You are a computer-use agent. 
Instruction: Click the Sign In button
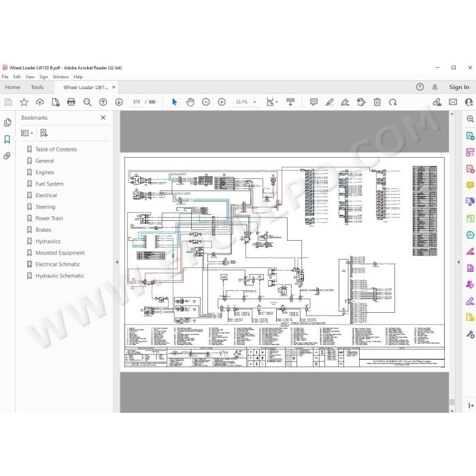pyautogui.click(x=459, y=87)
